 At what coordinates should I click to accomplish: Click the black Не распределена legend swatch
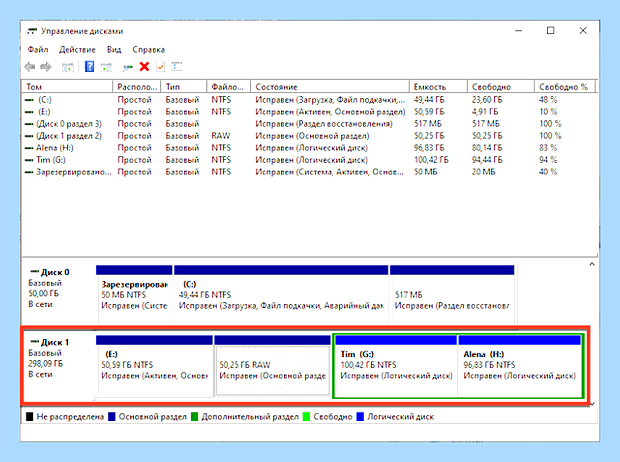tap(29, 417)
